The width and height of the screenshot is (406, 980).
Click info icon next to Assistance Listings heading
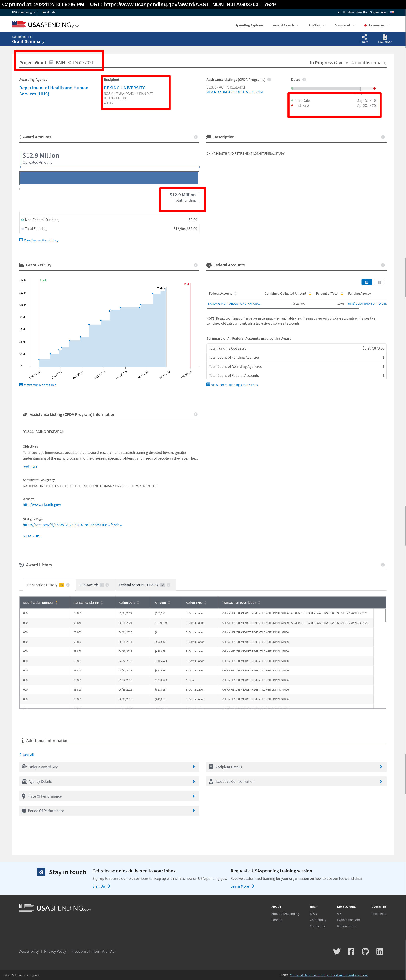[269, 79]
